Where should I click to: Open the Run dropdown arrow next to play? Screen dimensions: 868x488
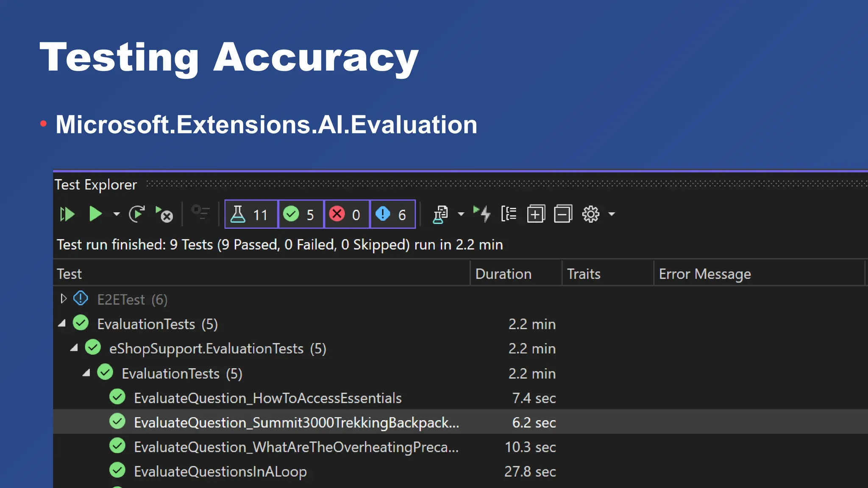pos(116,214)
